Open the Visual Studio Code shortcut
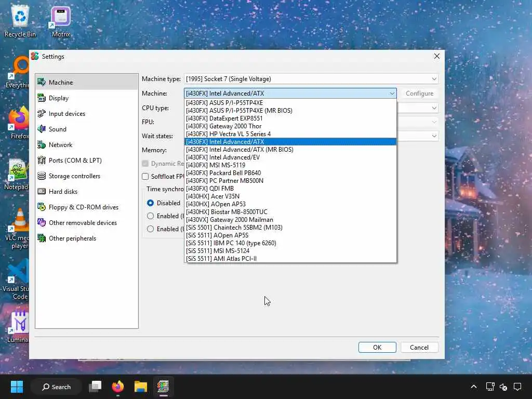Image resolution: width=532 pixels, height=399 pixels. [x=16, y=280]
